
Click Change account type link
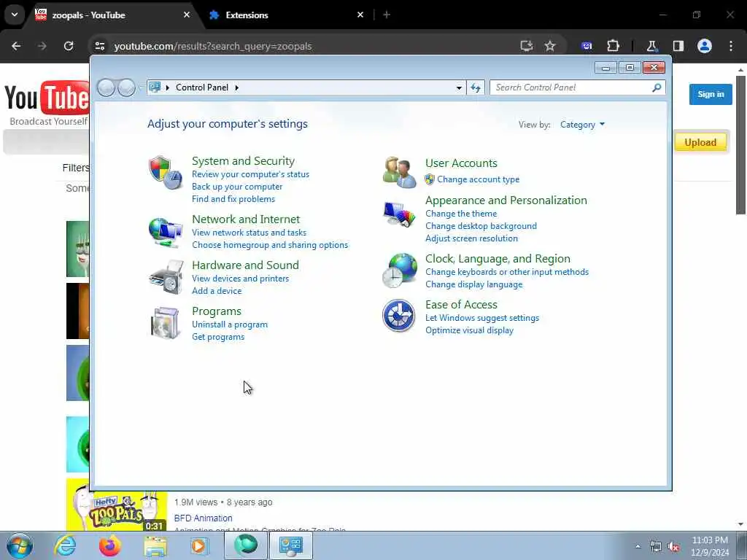coord(479,179)
